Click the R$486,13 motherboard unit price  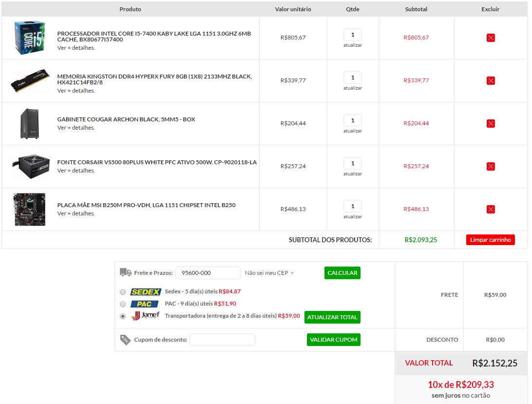coord(293,209)
